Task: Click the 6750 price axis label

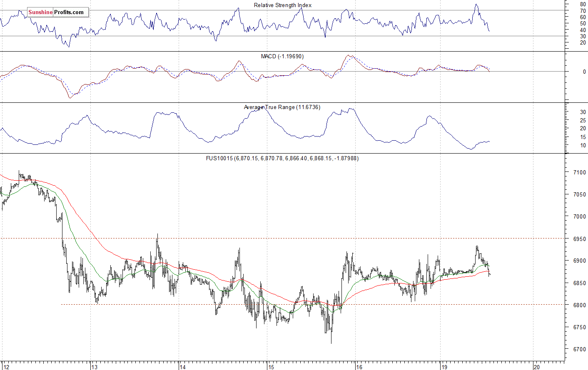Action: [x=580, y=327]
